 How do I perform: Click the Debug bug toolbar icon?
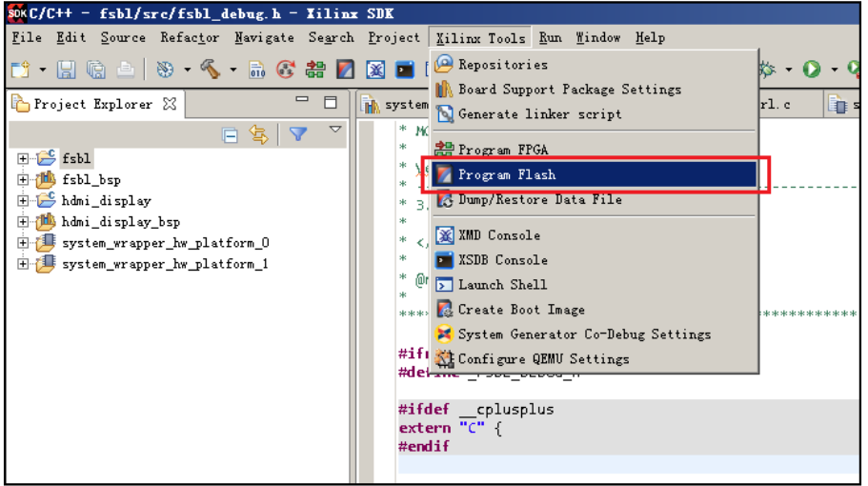768,70
